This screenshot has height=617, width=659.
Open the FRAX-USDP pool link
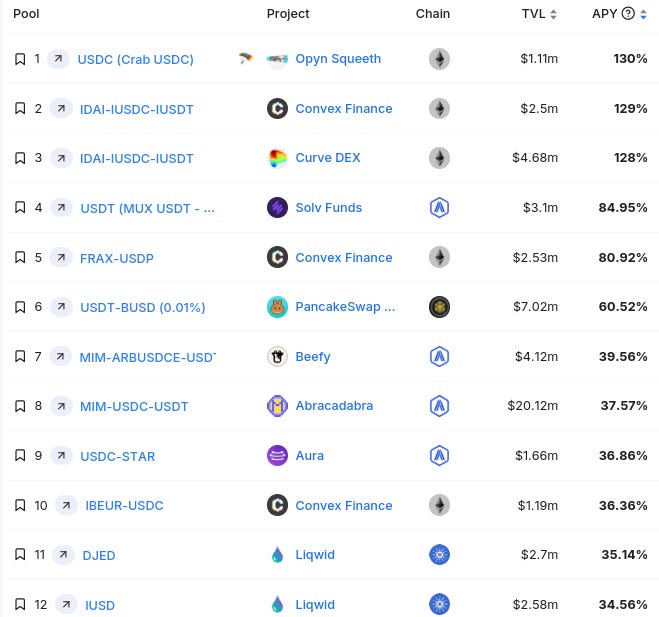[x=117, y=258]
